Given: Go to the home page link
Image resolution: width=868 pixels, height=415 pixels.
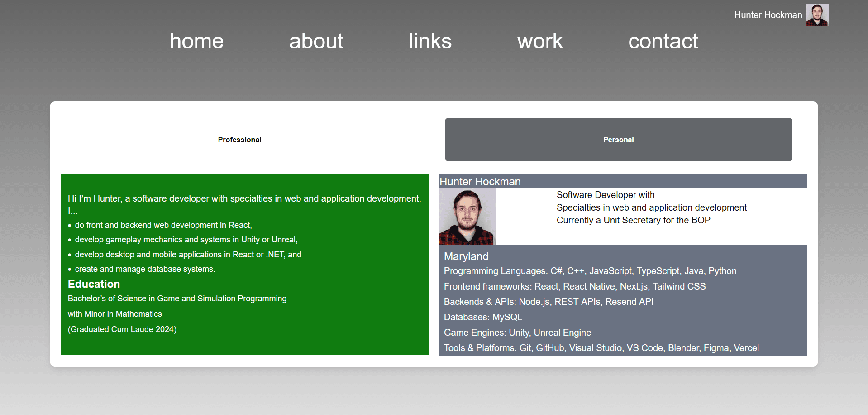Looking at the screenshot, I should (196, 41).
